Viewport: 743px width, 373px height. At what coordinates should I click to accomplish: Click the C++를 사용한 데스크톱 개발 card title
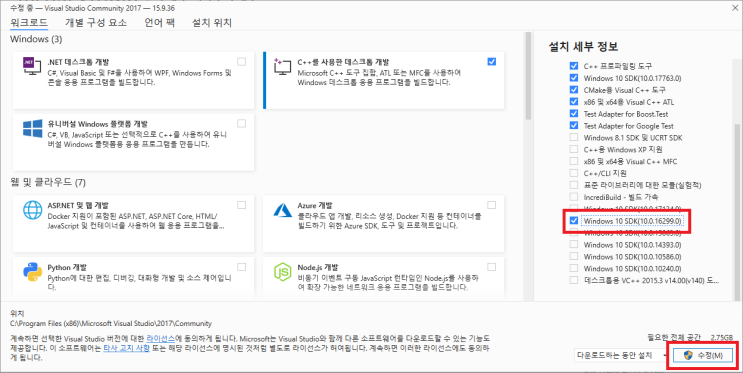[343, 62]
